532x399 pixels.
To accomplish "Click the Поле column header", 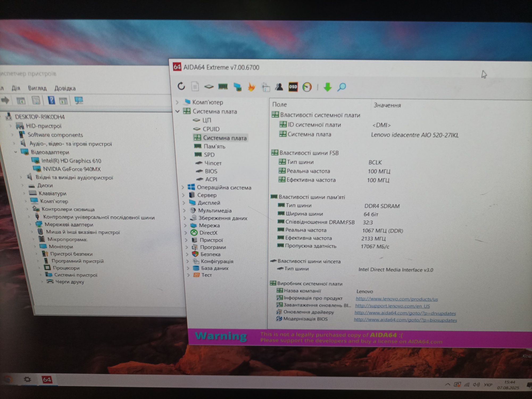I will [279, 105].
